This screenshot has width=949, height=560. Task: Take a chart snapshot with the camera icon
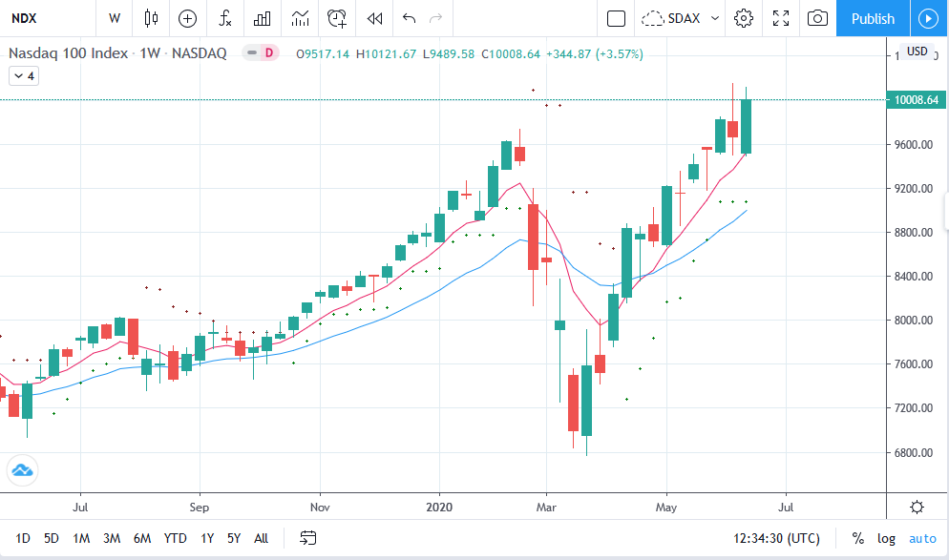pos(817,18)
